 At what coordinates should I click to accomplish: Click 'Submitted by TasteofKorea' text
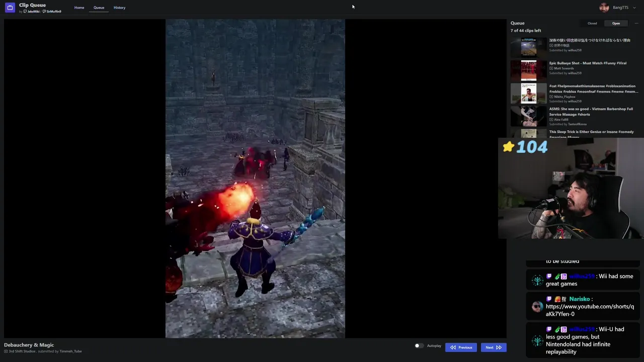point(568,124)
